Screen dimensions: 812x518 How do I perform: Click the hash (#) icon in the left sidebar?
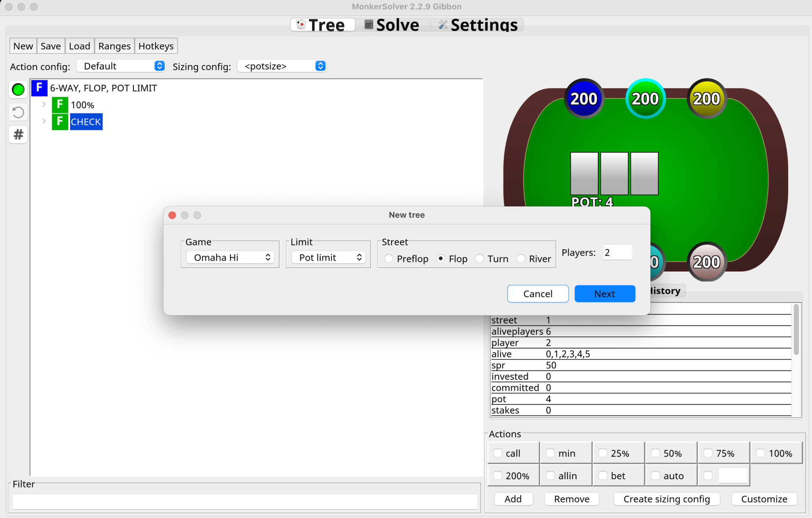17,135
